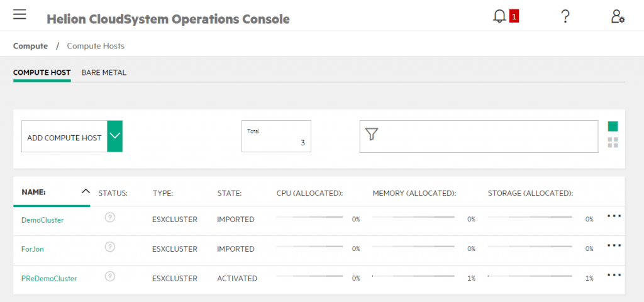
Task: Click Helion CloudSystem Operations Console title
Action: [169, 19]
